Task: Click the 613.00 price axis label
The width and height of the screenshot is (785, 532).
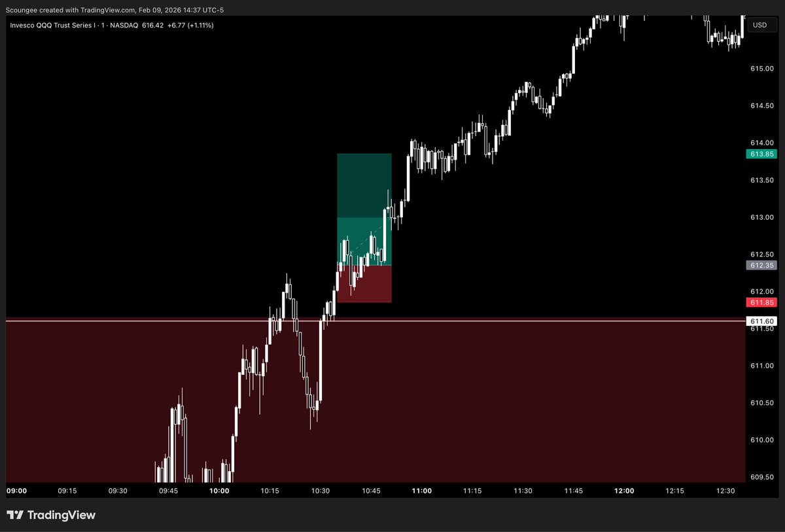Action: coord(761,217)
